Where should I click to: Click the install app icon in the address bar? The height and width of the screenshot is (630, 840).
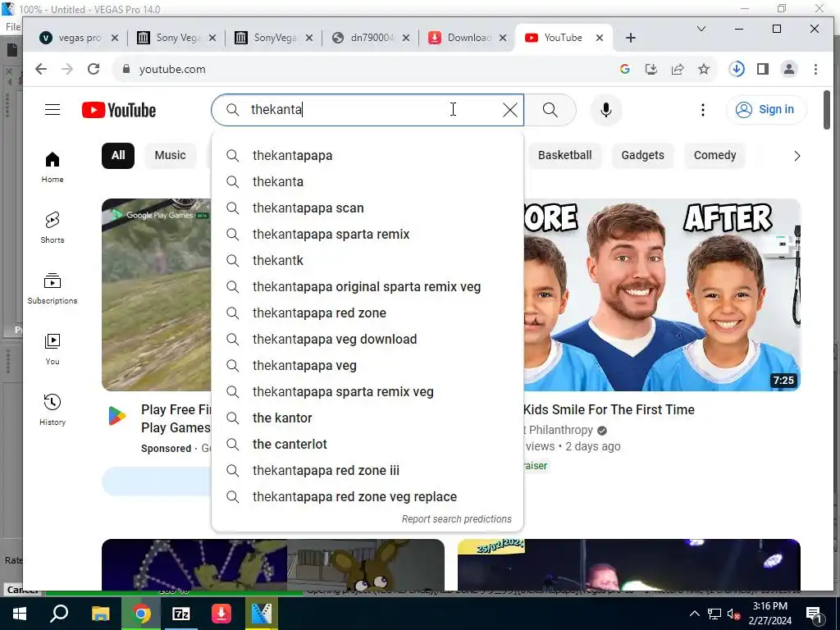click(651, 69)
